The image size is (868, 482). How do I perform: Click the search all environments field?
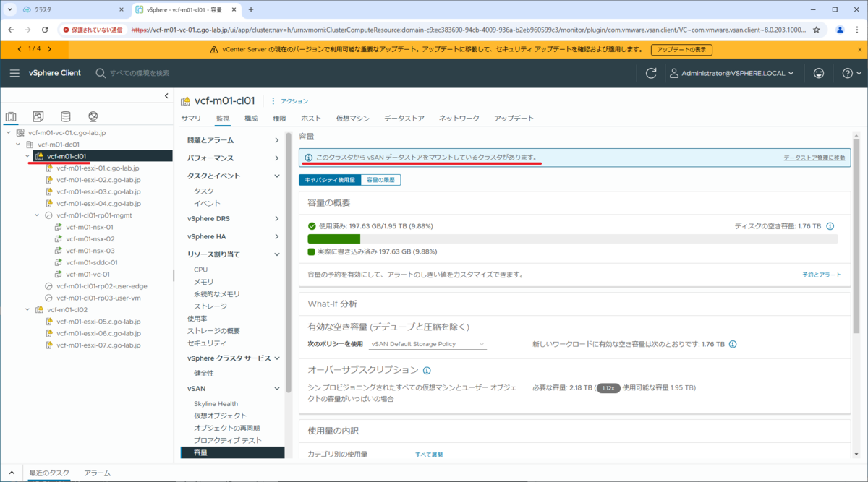tap(140, 73)
